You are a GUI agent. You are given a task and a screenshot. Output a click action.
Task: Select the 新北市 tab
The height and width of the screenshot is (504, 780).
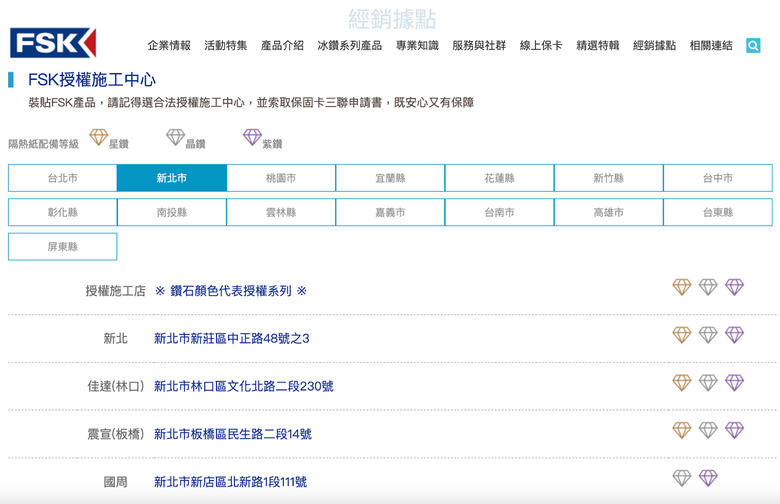click(x=172, y=178)
